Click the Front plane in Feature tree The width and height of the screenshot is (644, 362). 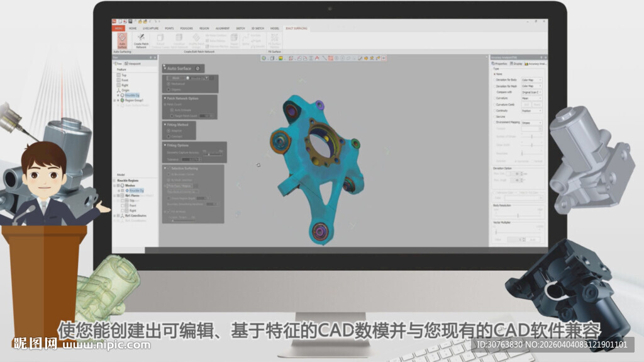click(125, 80)
